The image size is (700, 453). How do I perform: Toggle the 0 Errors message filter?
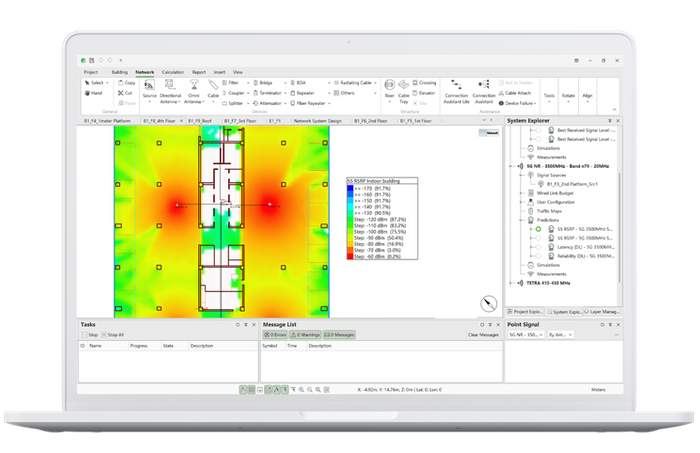pyautogui.click(x=275, y=334)
